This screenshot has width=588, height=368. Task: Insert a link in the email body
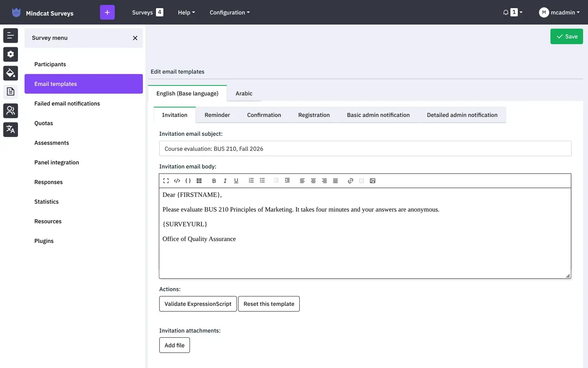pos(350,181)
